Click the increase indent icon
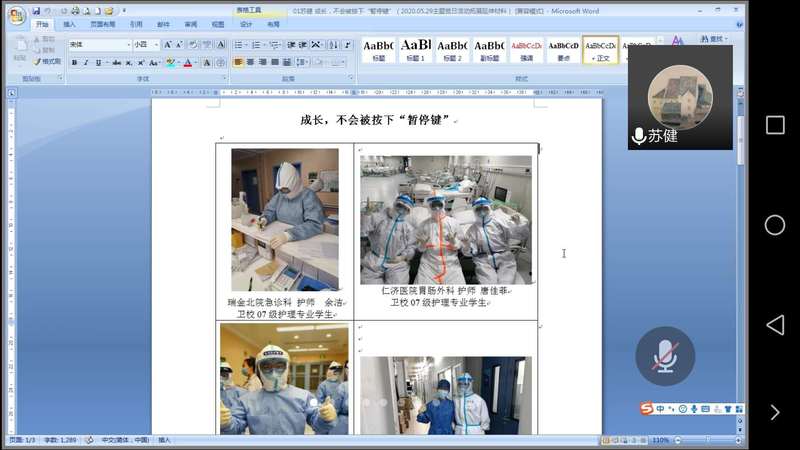Image resolution: width=800 pixels, height=450 pixels. pyautogui.click(x=303, y=45)
